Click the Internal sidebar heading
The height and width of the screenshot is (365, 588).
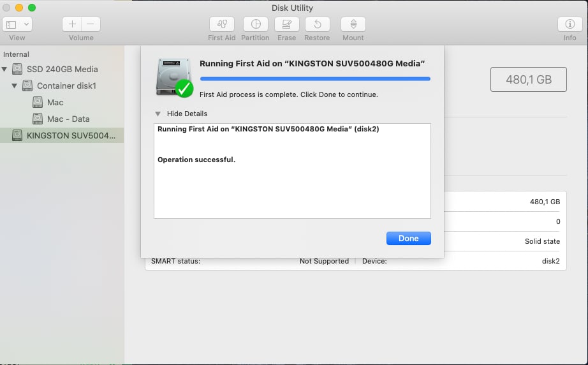(x=16, y=54)
